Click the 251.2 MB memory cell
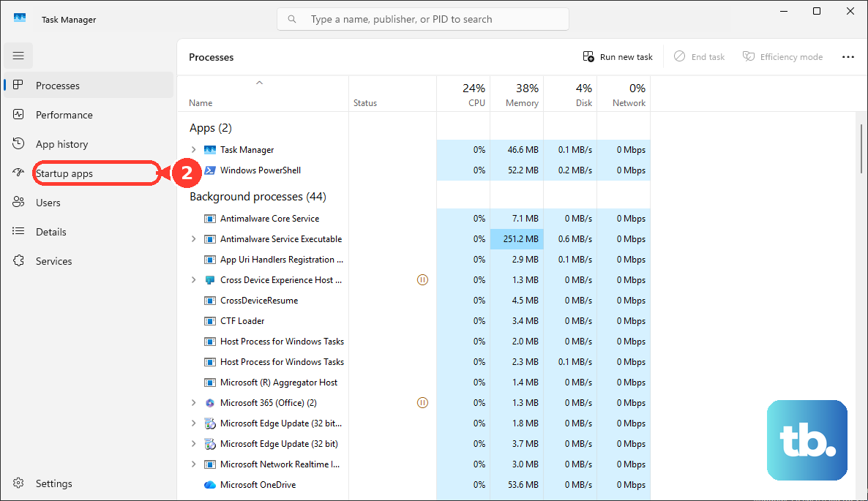This screenshot has width=868, height=501. (517, 239)
